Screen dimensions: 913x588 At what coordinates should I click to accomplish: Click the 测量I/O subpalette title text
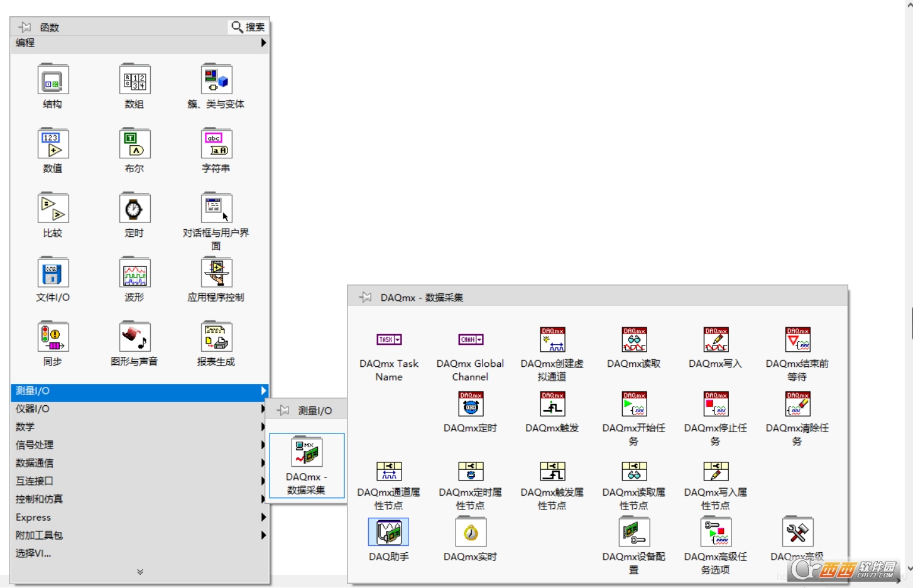click(315, 410)
